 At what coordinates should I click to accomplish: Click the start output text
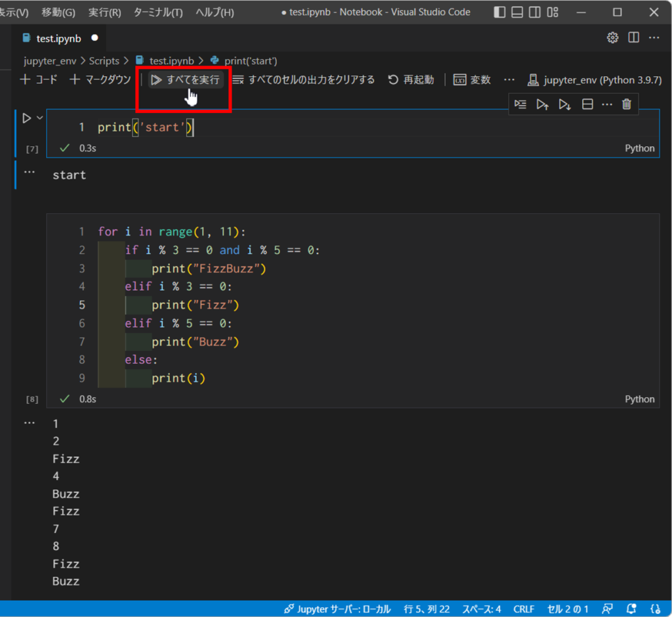[x=69, y=175]
